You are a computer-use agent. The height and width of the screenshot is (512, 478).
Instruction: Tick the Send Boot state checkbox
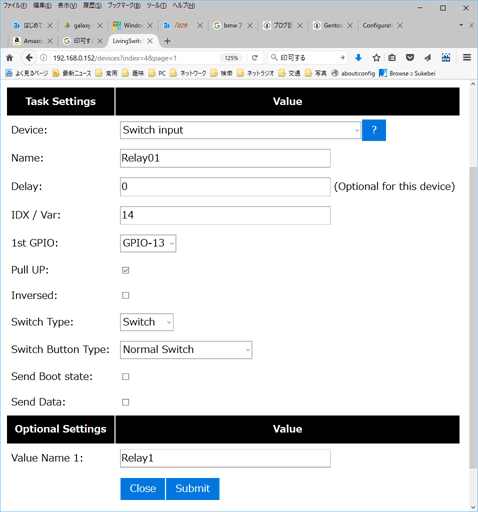click(126, 377)
